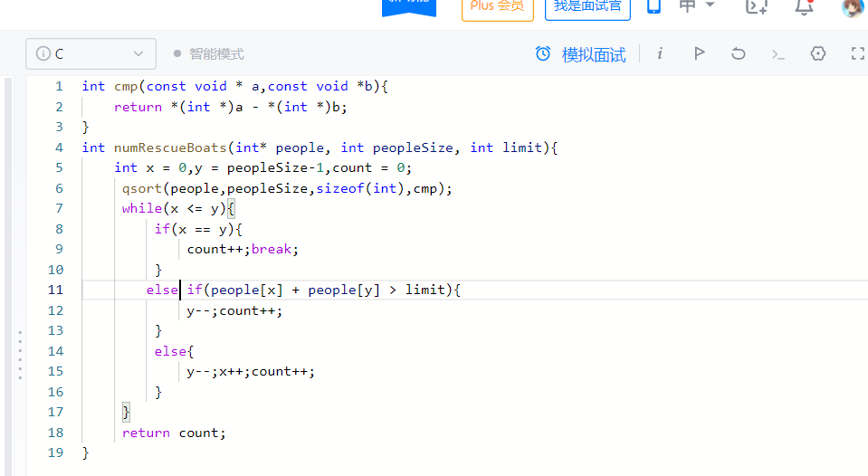Click the info icon beside language C
The height and width of the screenshot is (476, 868).
pyautogui.click(x=43, y=53)
